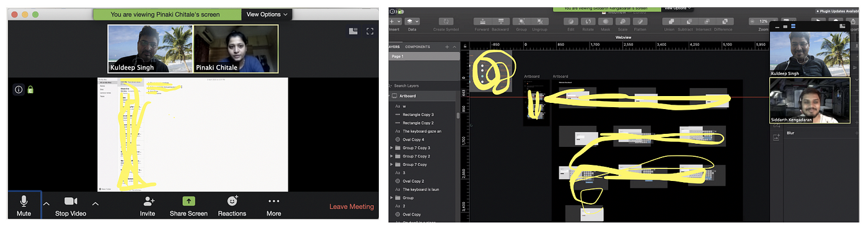Open the 12% Zoom level dropdown
Image resolution: width=868 pixels, height=233 pixels.
(764, 21)
